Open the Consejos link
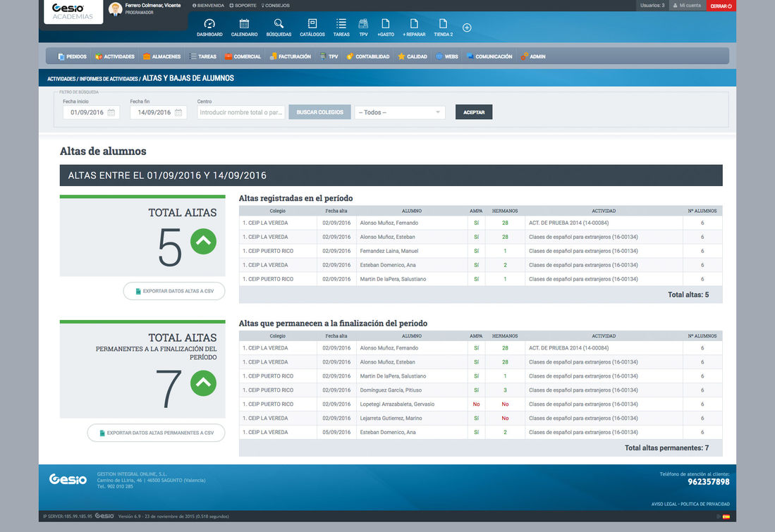 275,6
